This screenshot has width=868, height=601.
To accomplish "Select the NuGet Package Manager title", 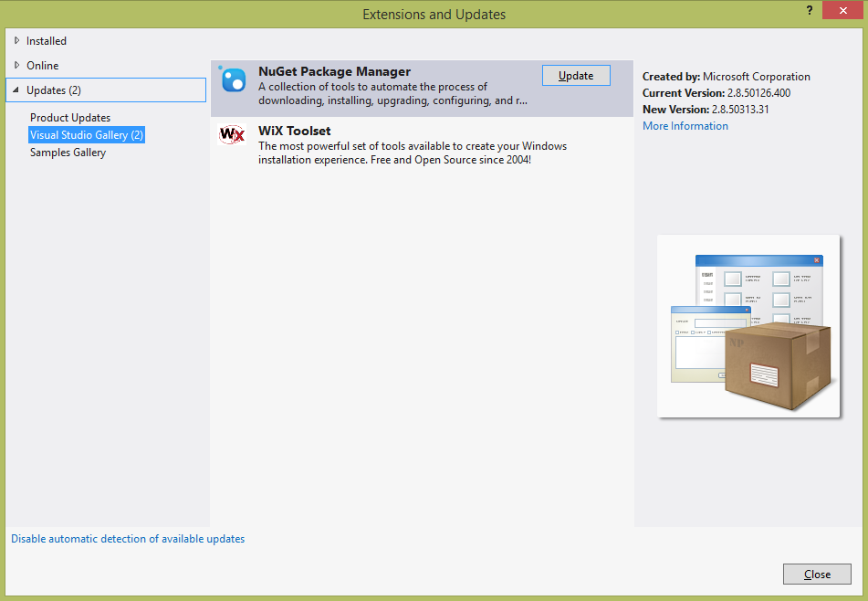I will (334, 71).
